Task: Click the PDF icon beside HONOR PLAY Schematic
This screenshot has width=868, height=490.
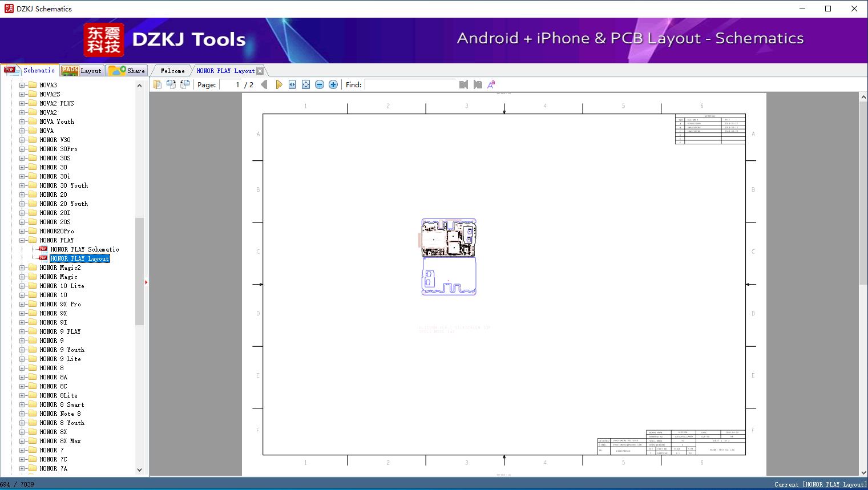Action: [x=43, y=249]
